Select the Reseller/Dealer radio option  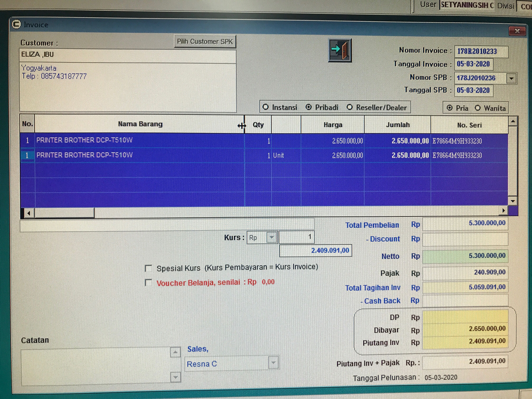350,107
